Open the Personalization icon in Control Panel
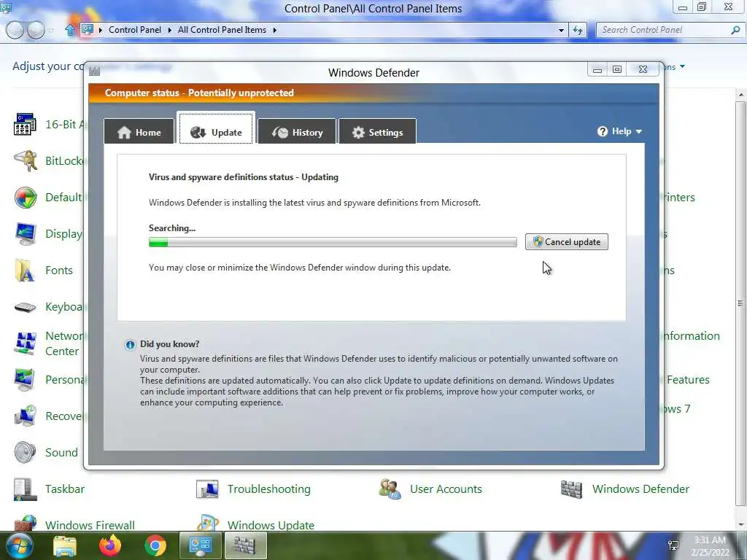Screen dimensions: 747x560 26,380
